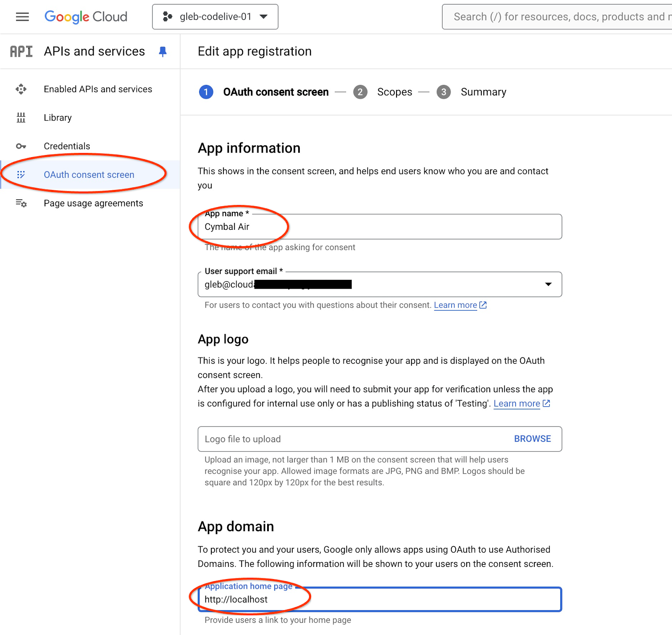The width and height of the screenshot is (672, 635).
Task: Open the hamburger navigation menu
Action: (x=22, y=17)
